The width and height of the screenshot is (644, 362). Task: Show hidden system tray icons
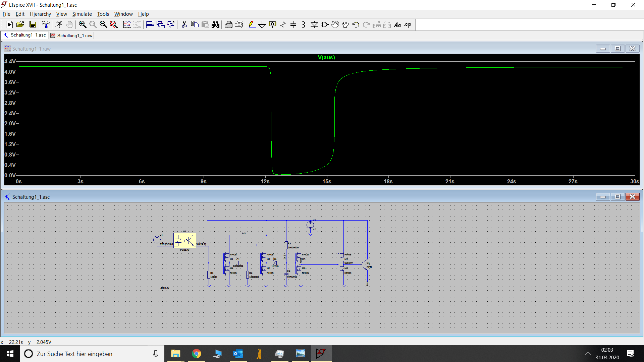pyautogui.click(x=588, y=354)
